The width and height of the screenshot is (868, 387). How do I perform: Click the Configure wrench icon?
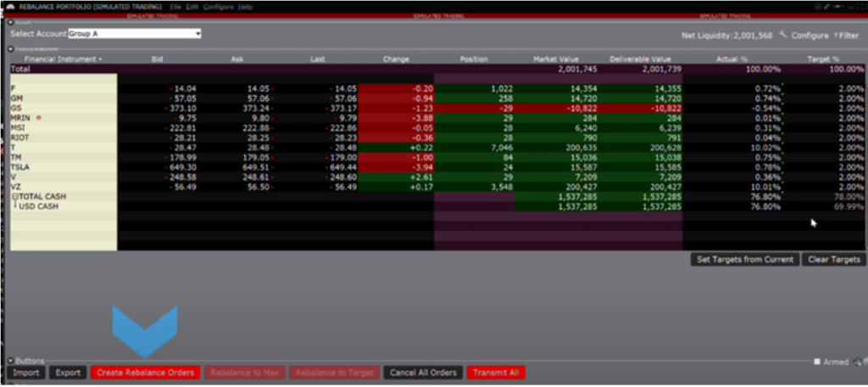783,35
